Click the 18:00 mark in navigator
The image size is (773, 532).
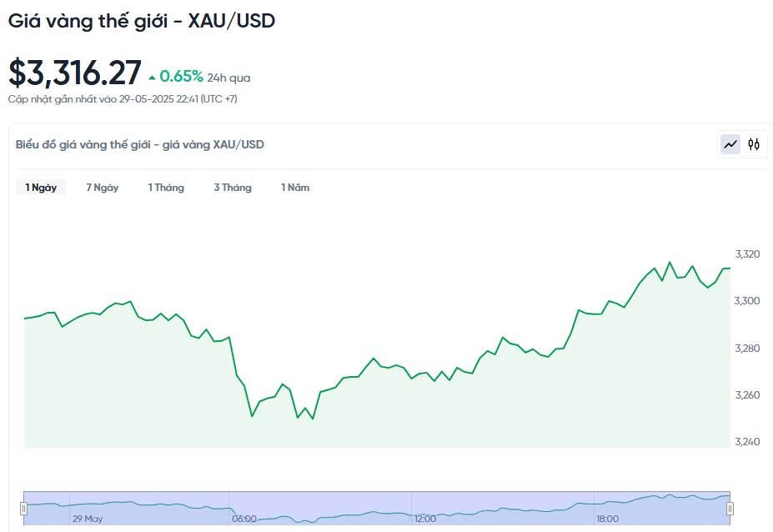606,519
